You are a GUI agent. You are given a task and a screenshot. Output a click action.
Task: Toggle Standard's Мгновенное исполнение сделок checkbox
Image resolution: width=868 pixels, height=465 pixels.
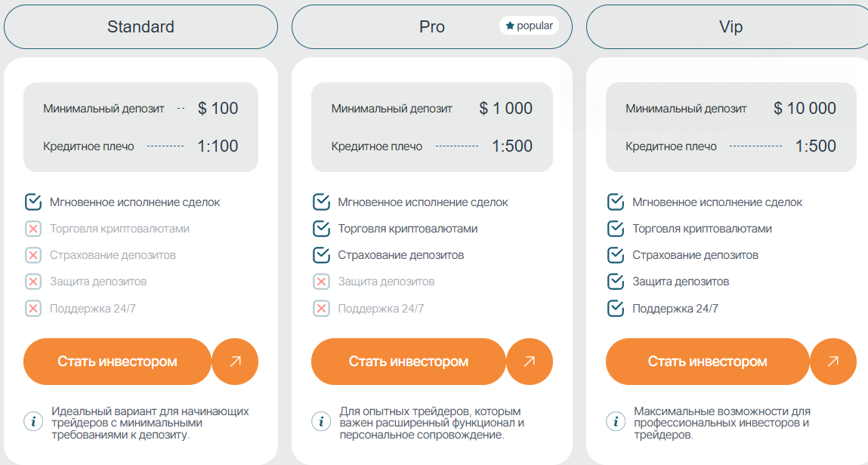coord(33,202)
